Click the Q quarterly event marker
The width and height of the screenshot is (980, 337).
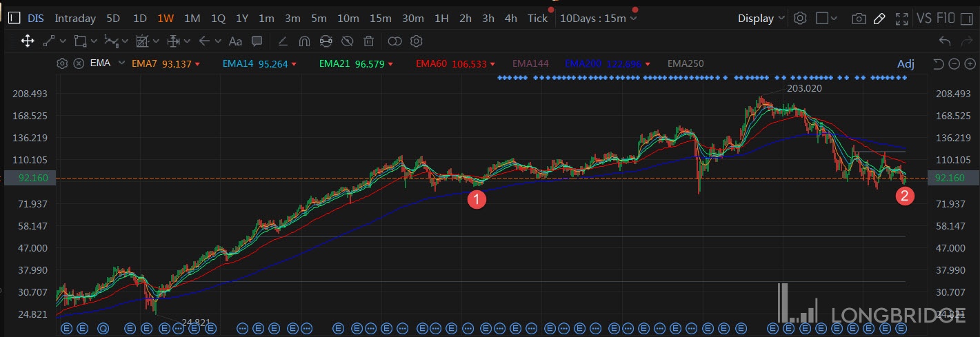(x=103, y=329)
